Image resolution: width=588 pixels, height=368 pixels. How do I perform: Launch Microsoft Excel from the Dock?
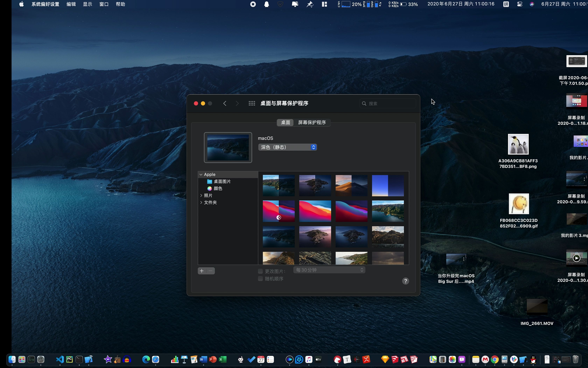(223, 359)
